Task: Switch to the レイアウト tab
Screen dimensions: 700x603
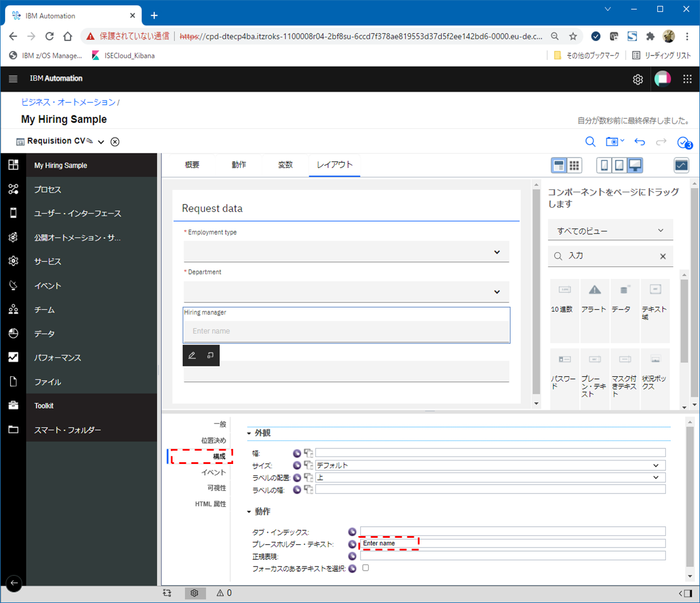Action: [335, 165]
